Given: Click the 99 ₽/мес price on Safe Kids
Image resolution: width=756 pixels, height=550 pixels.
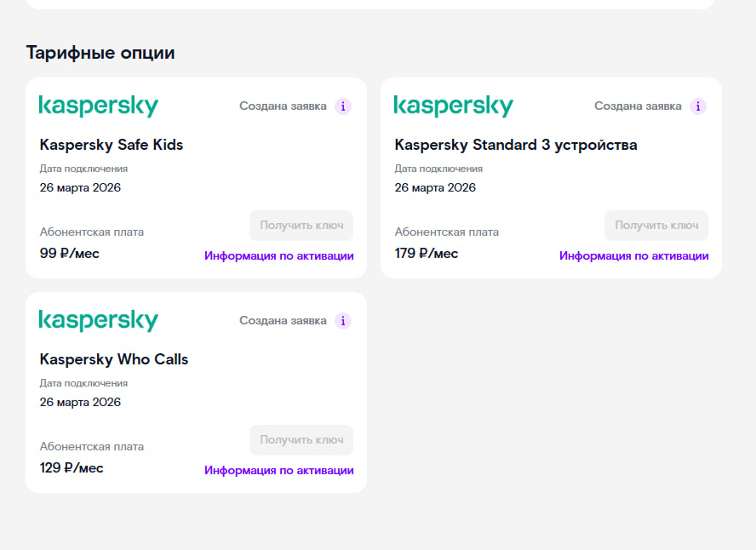Looking at the screenshot, I should point(70,253).
